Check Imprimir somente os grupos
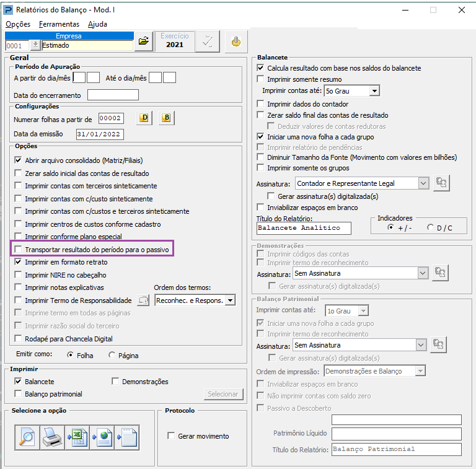This screenshot has width=476, height=469. tap(260, 167)
